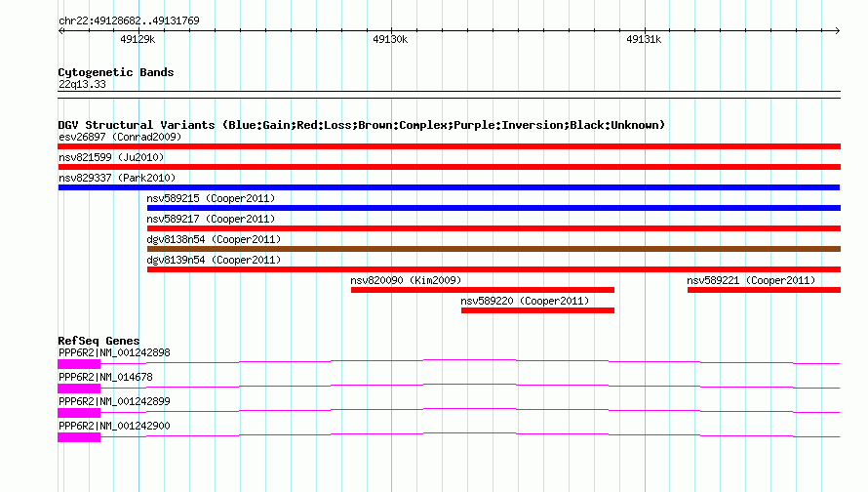Click the chr22:49128682..49131769 coordinate label

click(129, 21)
